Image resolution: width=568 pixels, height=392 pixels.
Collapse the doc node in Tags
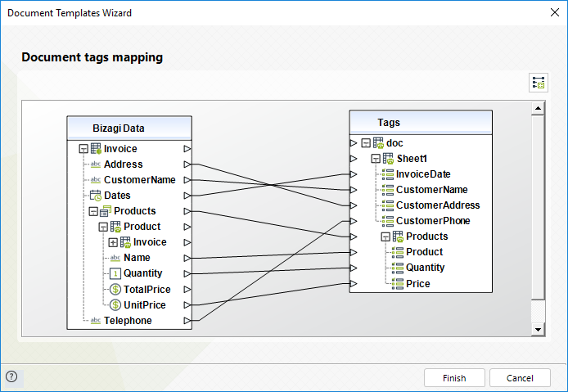point(366,143)
